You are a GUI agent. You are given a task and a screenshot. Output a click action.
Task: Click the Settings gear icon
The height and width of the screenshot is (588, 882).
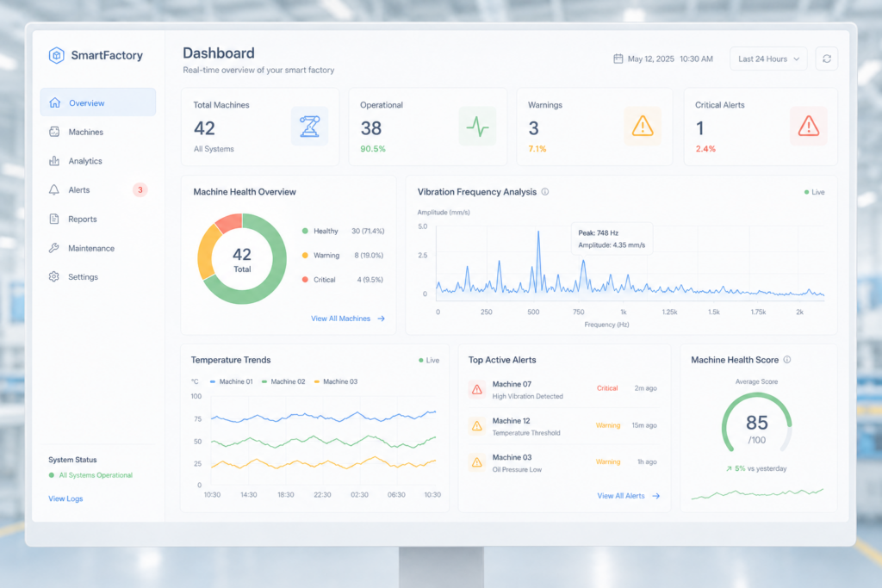click(x=54, y=276)
